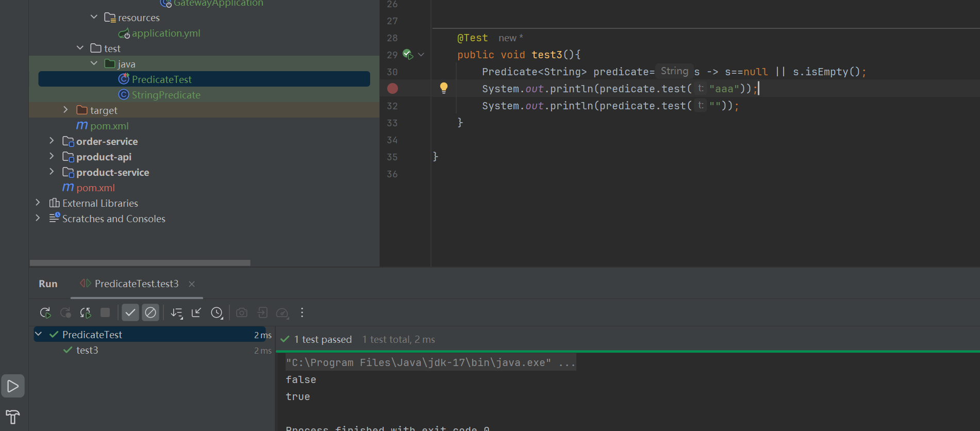This screenshot has height=431, width=980.
Task: Expand Scratches and Consoles node
Action: coord(38,218)
